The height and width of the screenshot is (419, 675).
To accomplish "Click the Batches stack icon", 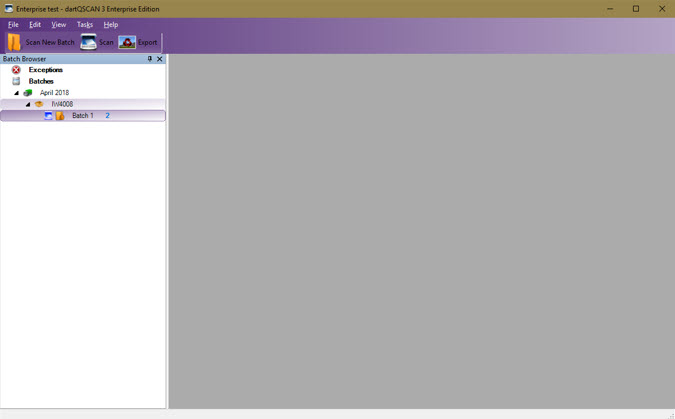I will 16,81.
